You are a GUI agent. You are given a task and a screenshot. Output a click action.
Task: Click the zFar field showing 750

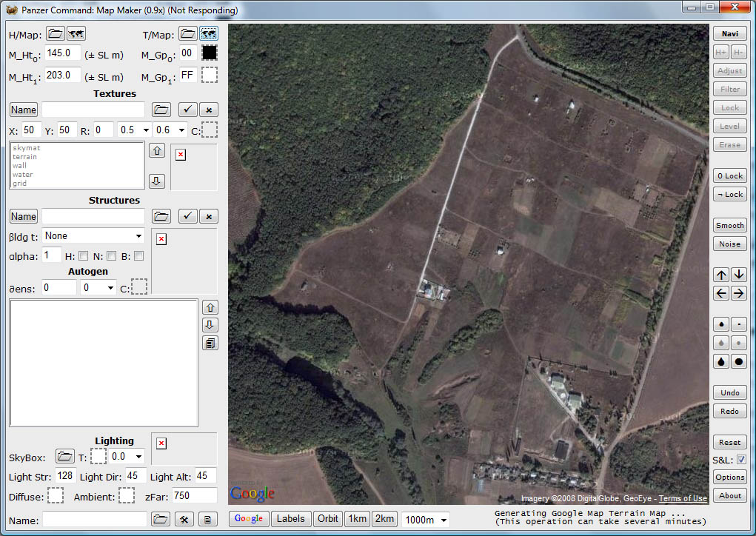[x=194, y=495]
